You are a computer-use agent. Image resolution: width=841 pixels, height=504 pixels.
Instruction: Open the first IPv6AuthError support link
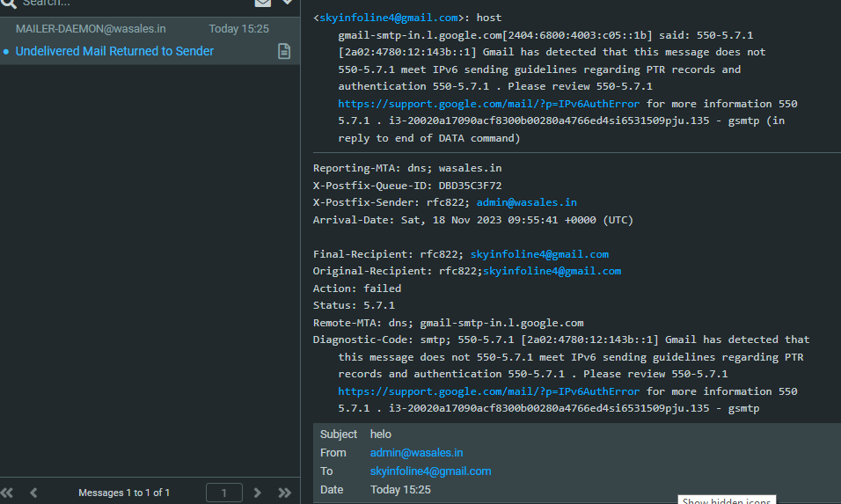[x=489, y=104]
